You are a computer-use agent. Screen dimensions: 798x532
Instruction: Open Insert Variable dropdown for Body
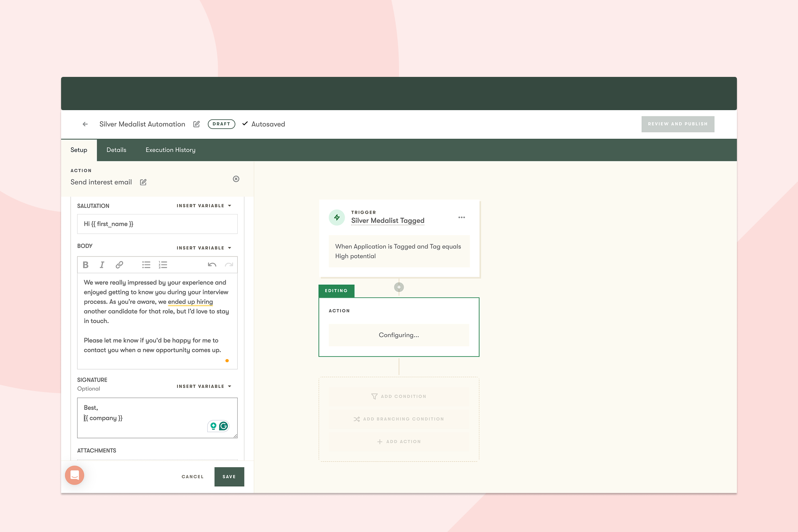[x=204, y=248]
